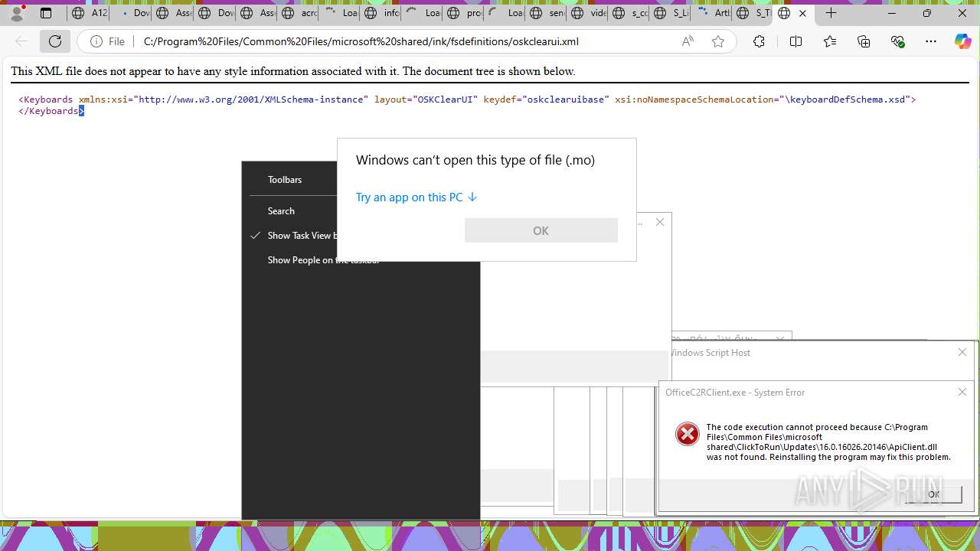
Task: Switch to the S_Tl tab
Action: [753, 13]
